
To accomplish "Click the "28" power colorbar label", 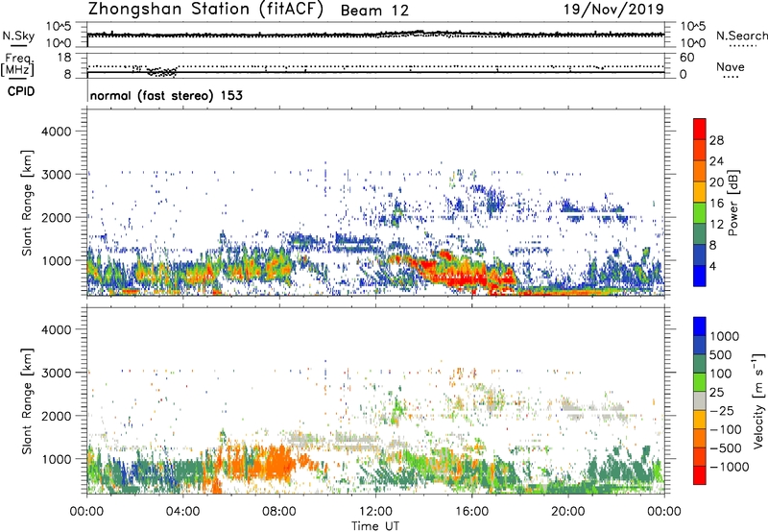I will tap(716, 140).
